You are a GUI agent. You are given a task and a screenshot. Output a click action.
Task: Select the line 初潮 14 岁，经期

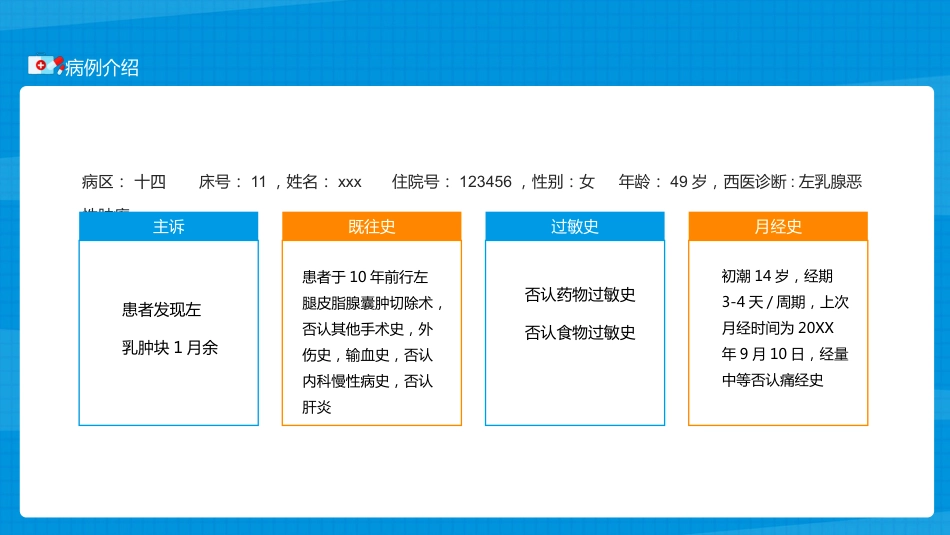(777, 276)
